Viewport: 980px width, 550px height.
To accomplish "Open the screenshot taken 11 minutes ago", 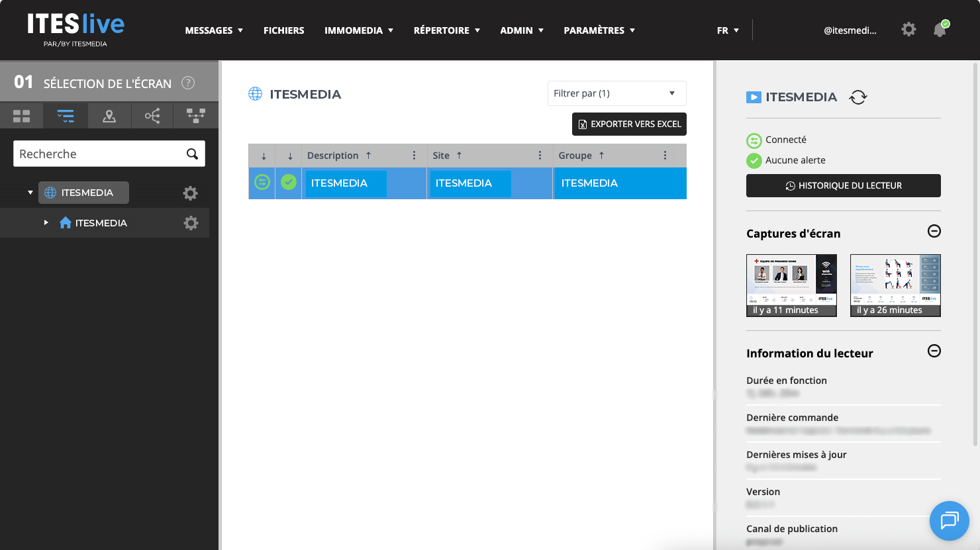I will pyautogui.click(x=791, y=285).
